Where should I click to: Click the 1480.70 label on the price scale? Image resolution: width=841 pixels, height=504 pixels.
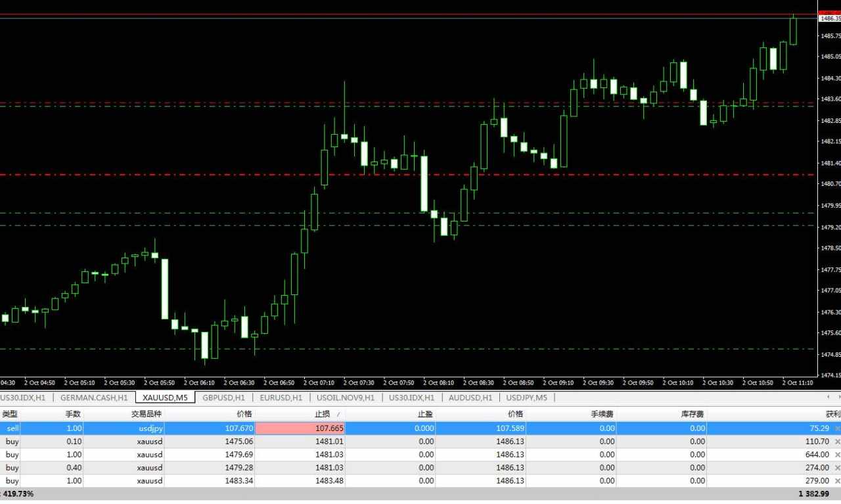click(830, 184)
